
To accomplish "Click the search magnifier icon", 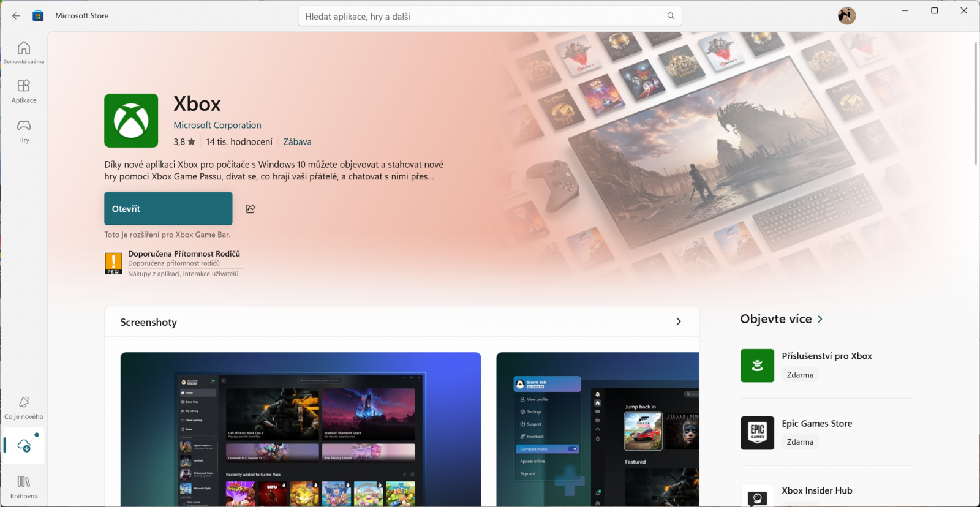I will pos(671,16).
